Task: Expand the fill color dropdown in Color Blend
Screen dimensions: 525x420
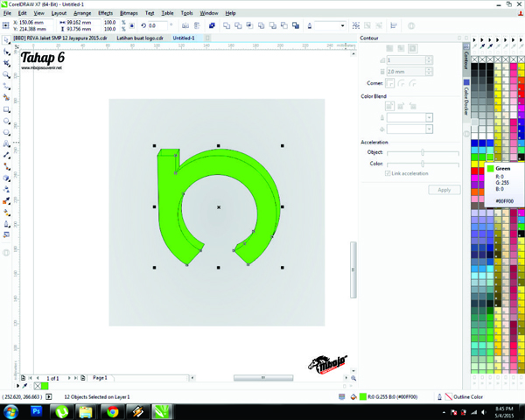Action: click(x=429, y=129)
